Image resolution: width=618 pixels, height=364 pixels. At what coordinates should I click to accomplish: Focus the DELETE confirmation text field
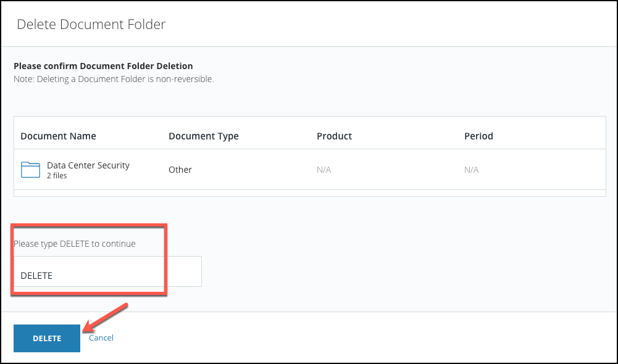107,271
